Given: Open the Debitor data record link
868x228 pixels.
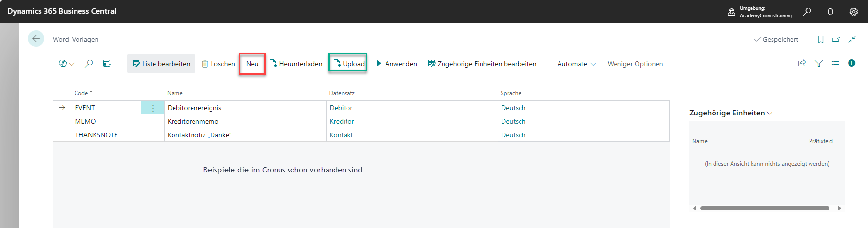Looking at the screenshot, I should pyautogui.click(x=341, y=108).
